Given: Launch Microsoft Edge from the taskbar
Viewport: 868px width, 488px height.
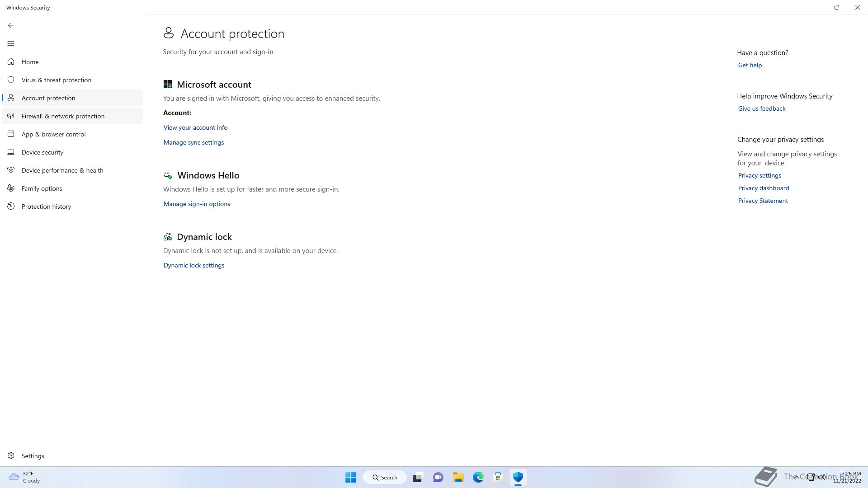Looking at the screenshot, I should (478, 477).
